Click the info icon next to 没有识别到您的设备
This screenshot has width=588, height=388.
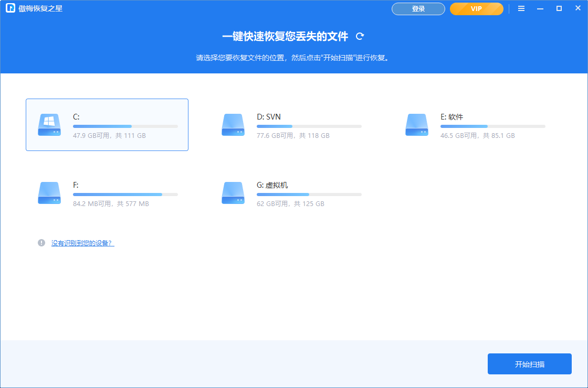(x=41, y=243)
